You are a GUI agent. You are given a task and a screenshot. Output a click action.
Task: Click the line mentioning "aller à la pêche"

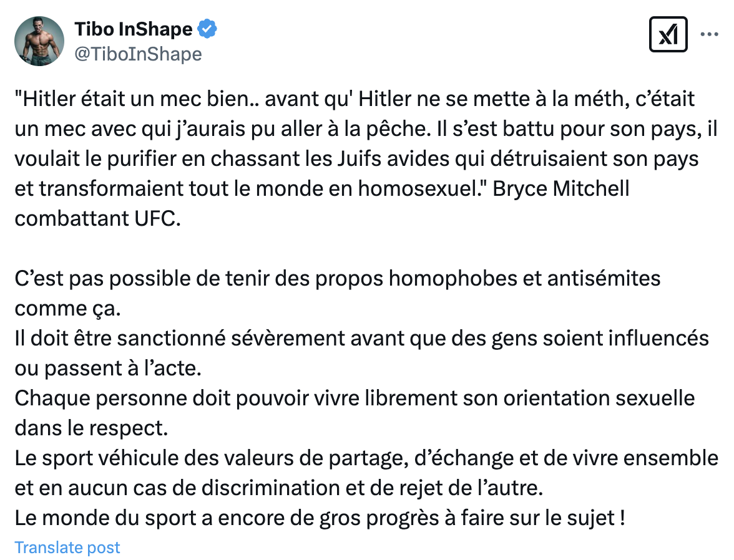click(366, 128)
